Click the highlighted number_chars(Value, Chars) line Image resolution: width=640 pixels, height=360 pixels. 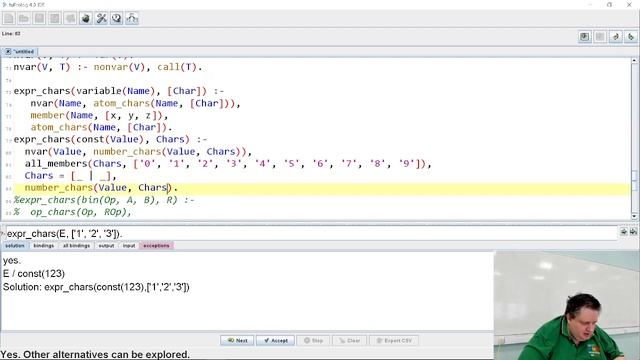point(101,188)
